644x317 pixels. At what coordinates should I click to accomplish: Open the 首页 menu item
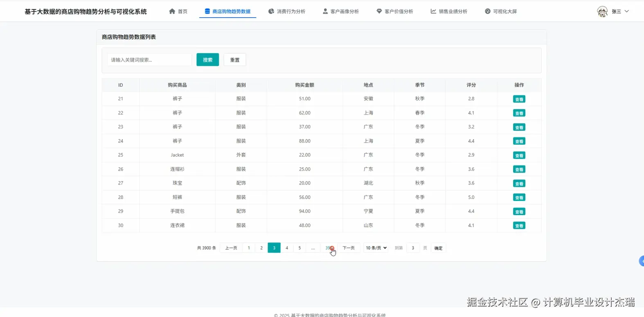[178, 11]
